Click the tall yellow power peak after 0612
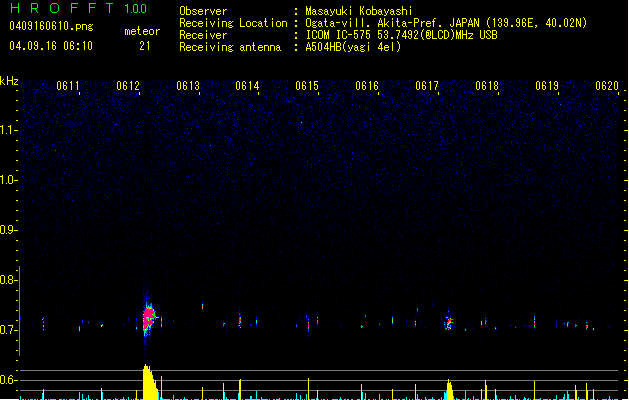The height and width of the screenshot is (400, 629). (x=150, y=382)
